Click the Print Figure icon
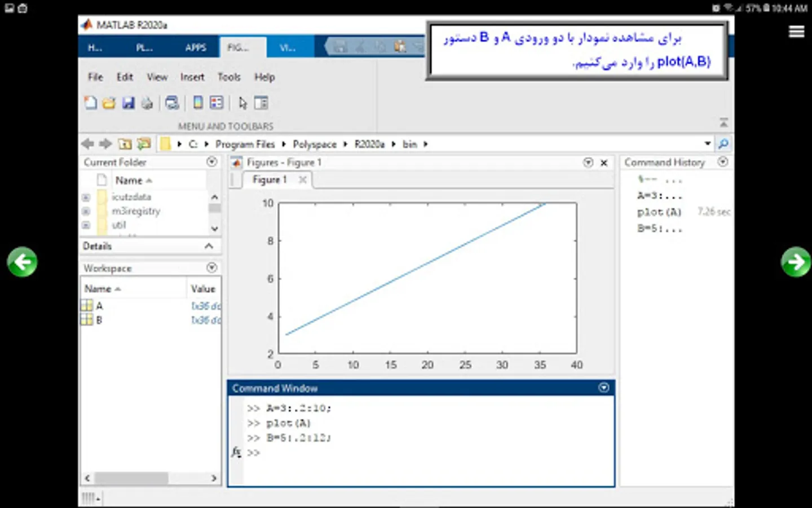812x508 pixels. (147, 103)
